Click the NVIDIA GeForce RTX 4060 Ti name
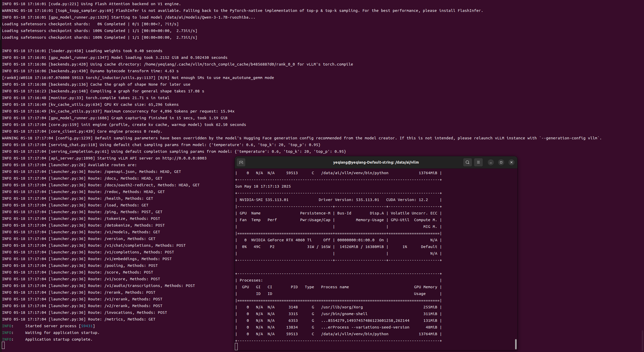Image resolution: width=644 pixels, height=352 pixels. click(x=281, y=240)
